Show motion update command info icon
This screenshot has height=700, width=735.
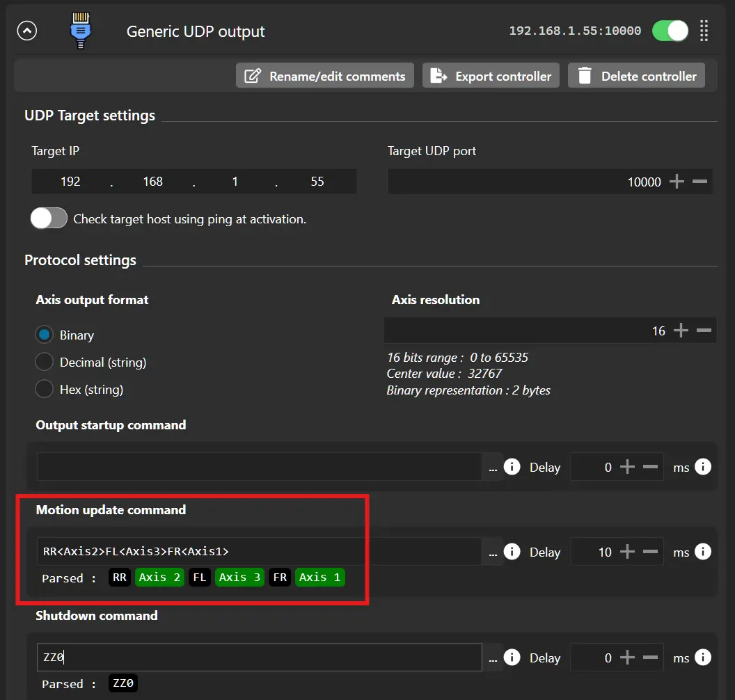coord(512,552)
